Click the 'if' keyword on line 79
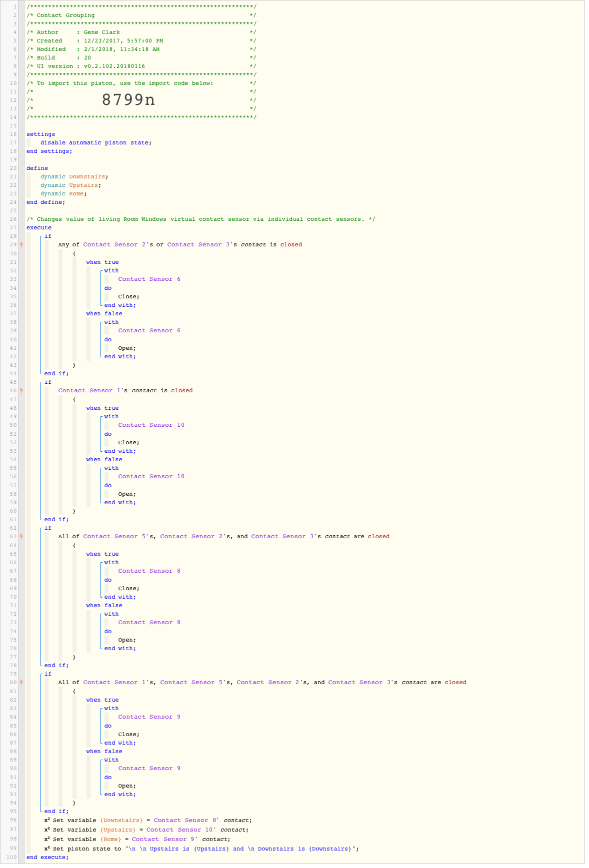This screenshot has width=589, height=868. coord(48,674)
